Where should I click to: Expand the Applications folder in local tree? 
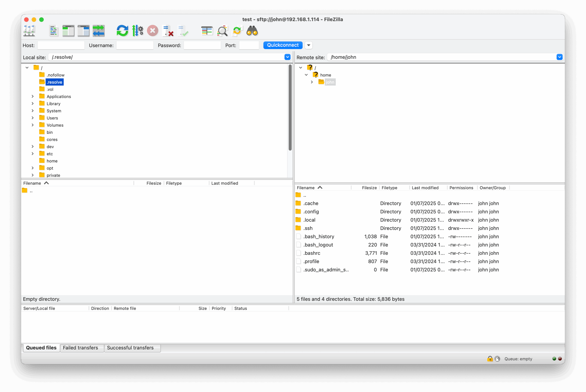33,96
